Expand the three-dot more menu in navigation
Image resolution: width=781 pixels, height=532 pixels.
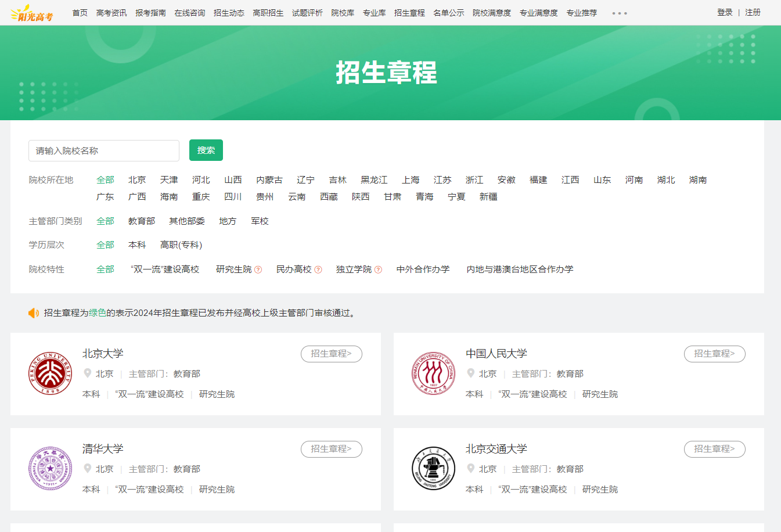pyautogui.click(x=620, y=13)
